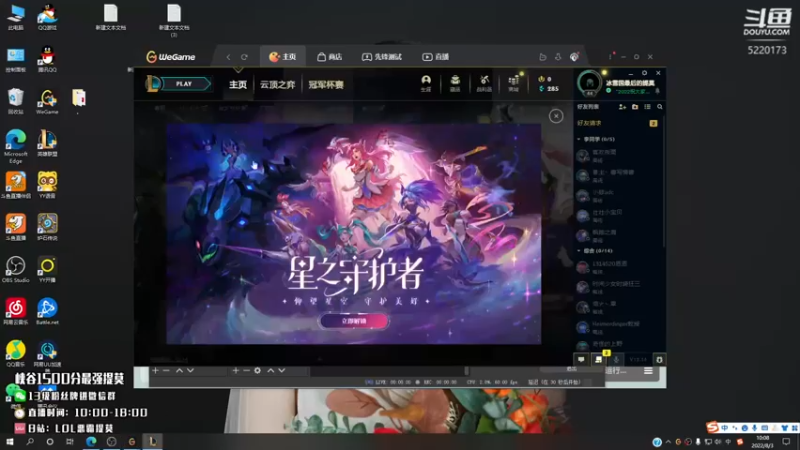
Task: Open Edge from the taskbar
Action: coord(91,441)
